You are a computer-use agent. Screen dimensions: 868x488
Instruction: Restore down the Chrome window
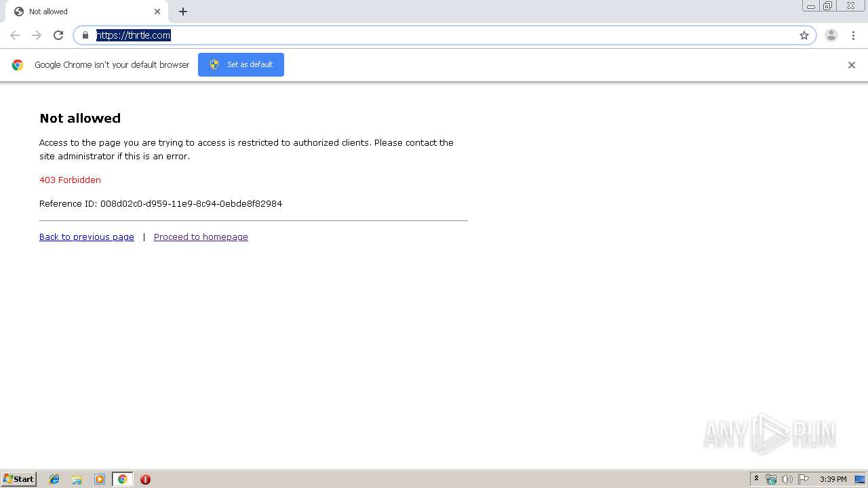828,6
